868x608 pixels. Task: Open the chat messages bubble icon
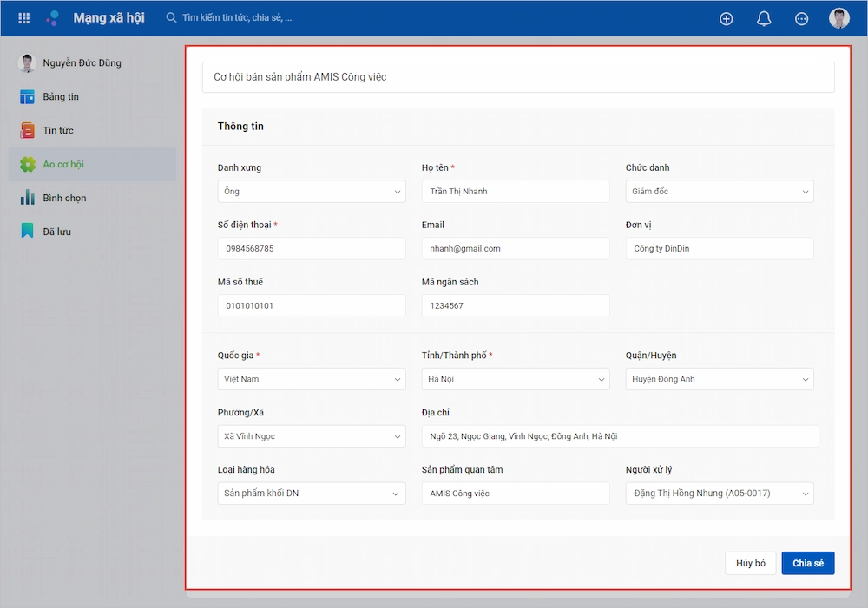click(x=801, y=19)
